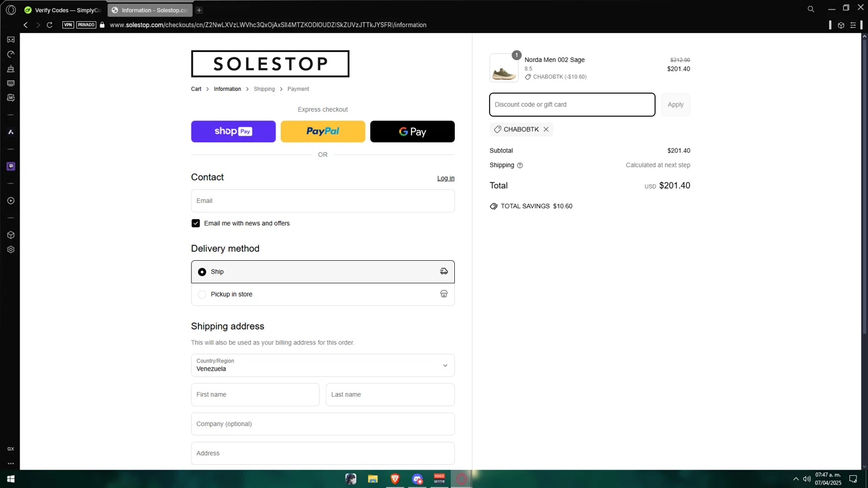Screen dimensions: 868x488
Task: Click the Log in link
Action: tap(446, 178)
